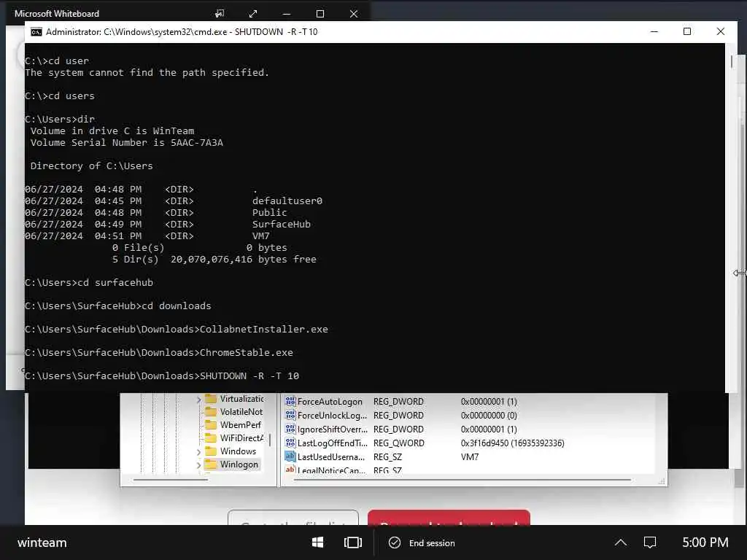Screen dimensions: 747x560
Task: Select the VolatileNot registry folder
Action: pos(241,411)
